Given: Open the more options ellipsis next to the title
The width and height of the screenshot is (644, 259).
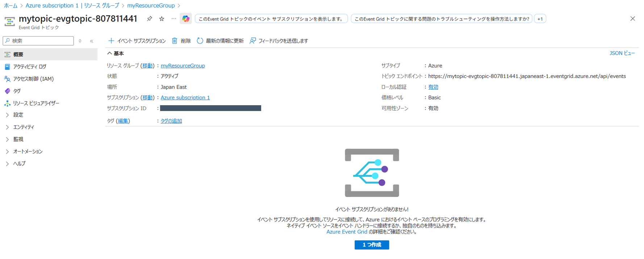Looking at the screenshot, I should coord(174,19).
